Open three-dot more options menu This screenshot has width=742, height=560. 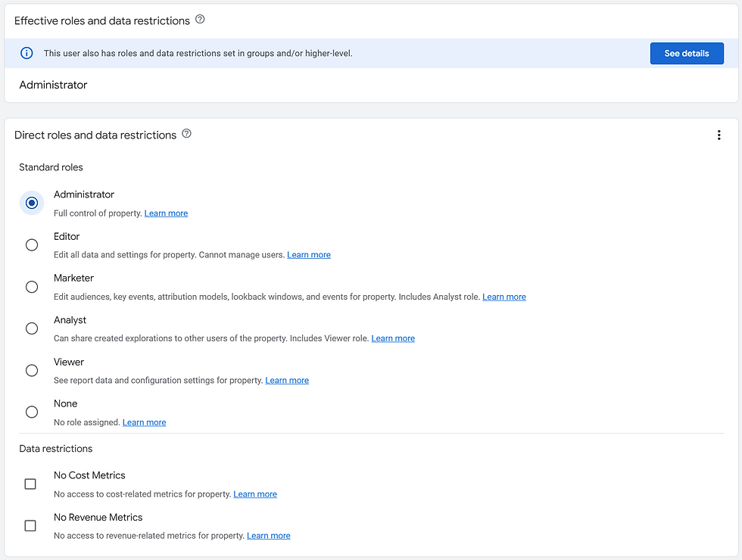tap(719, 135)
